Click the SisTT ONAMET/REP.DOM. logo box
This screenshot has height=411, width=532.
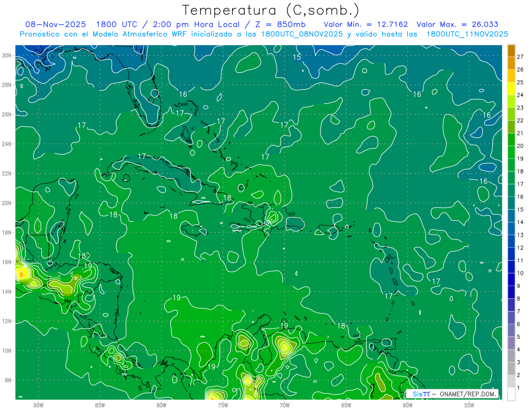[x=452, y=394]
